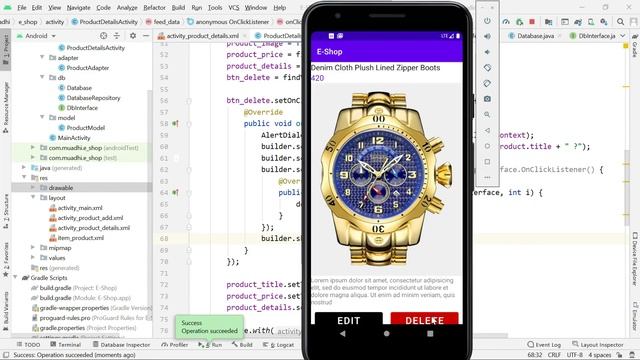The width and height of the screenshot is (640, 360).
Task: Click the Profiler gauge icon in toolbar
Action: [x=506, y=22]
